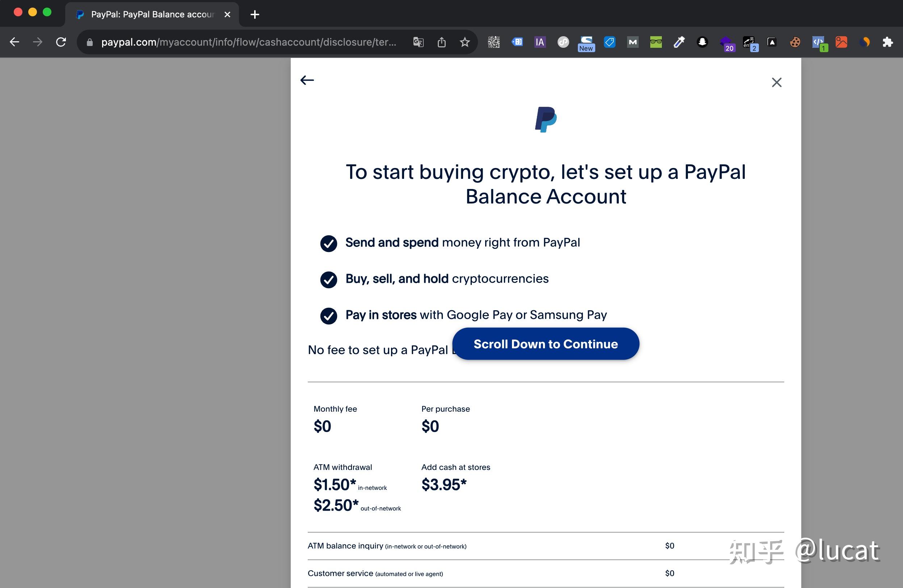Open the cookie extension icon

(795, 42)
